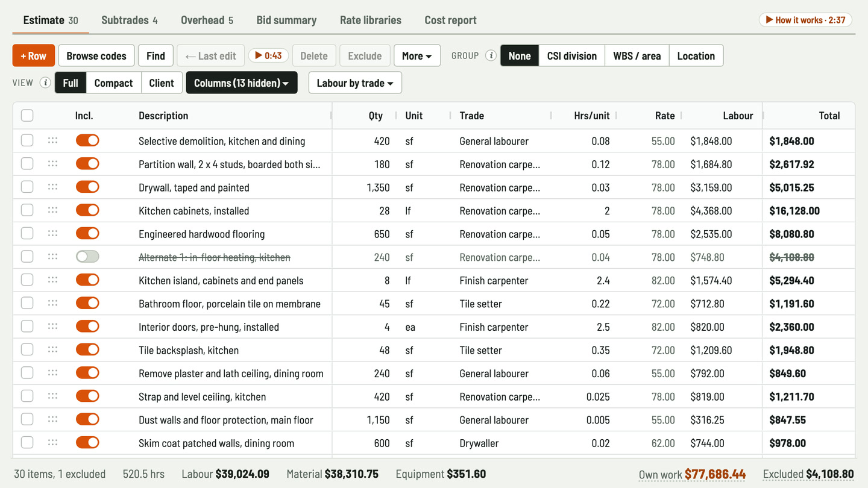
Task: Play the 0:43 last edit clip
Action: [x=268, y=55]
